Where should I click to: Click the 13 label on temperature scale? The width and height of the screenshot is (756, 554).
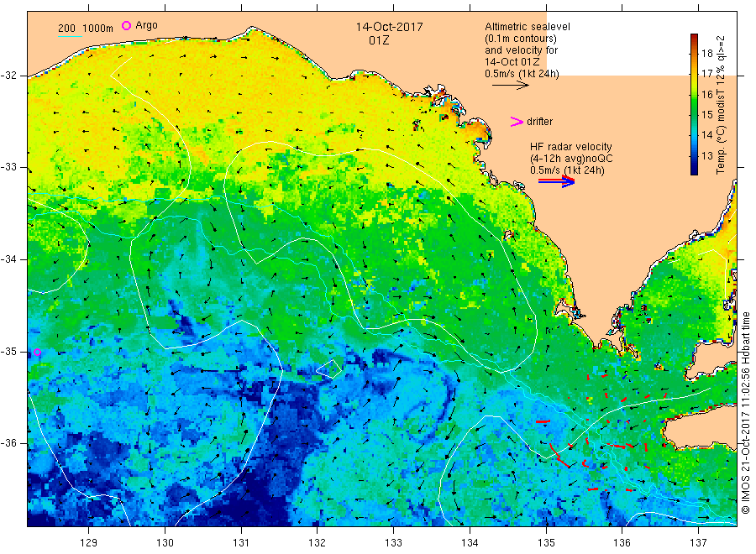[x=706, y=155]
